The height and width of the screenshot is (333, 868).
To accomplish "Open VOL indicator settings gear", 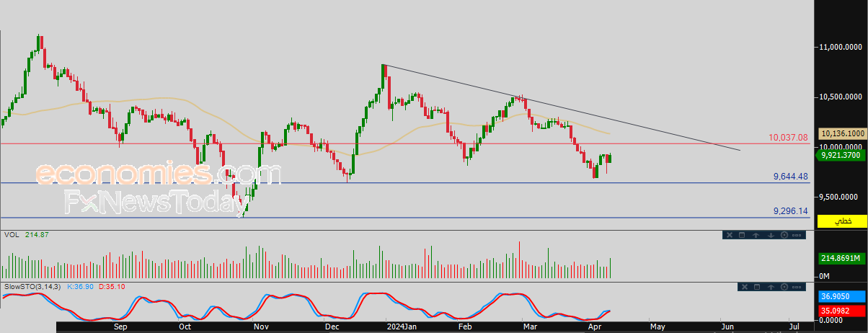I will coord(784,235).
